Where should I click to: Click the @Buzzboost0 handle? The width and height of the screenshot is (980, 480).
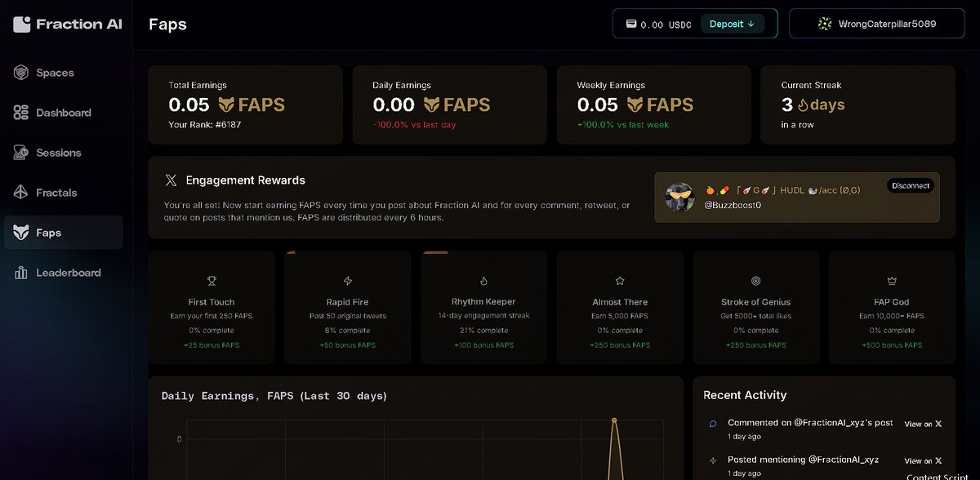coord(733,205)
